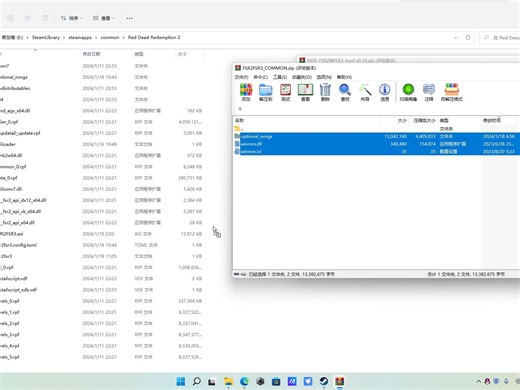
Task: Select the parent folder '..' row in WinRAR
Action: 376,129
